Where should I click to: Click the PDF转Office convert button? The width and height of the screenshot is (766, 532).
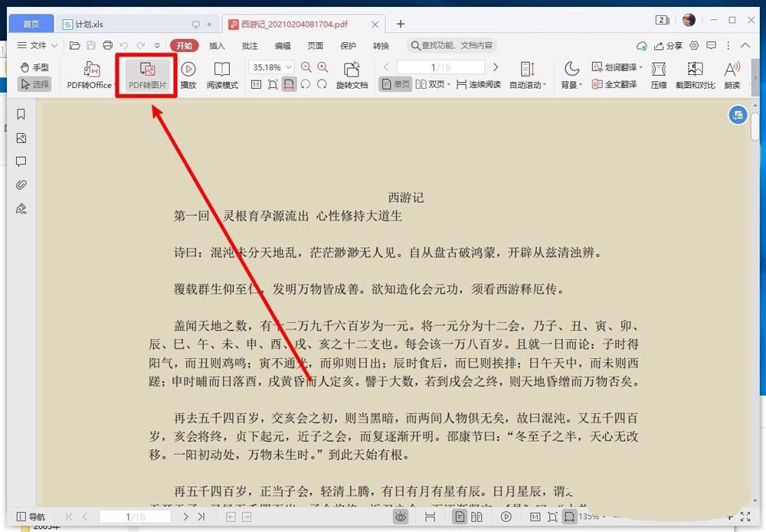click(x=90, y=75)
